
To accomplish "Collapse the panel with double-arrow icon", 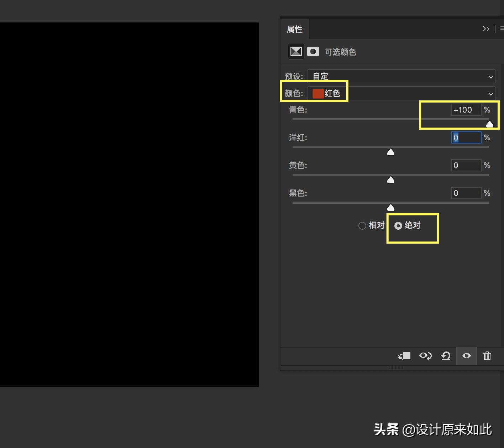I will coord(486,29).
